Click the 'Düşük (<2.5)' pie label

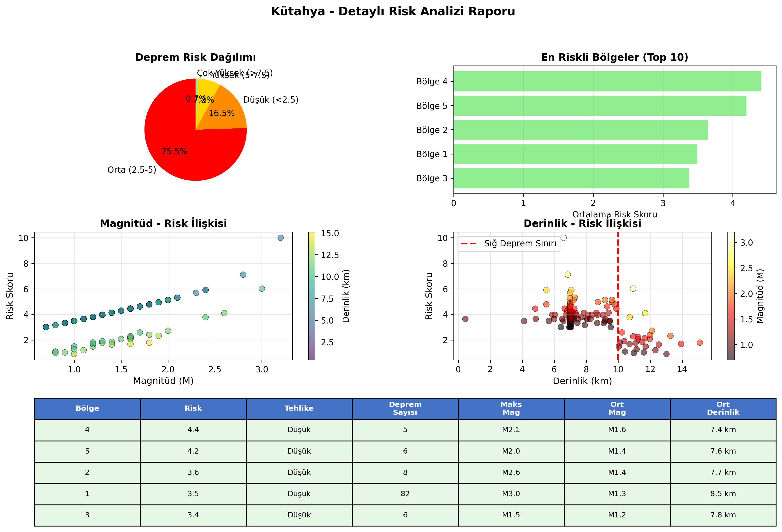(x=271, y=100)
